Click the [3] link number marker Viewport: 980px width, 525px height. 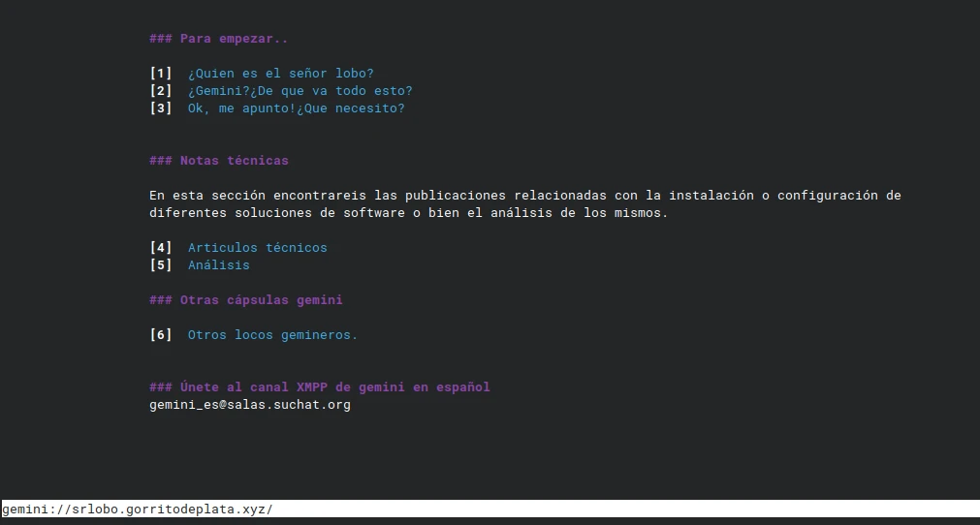click(x=161, y=108)
